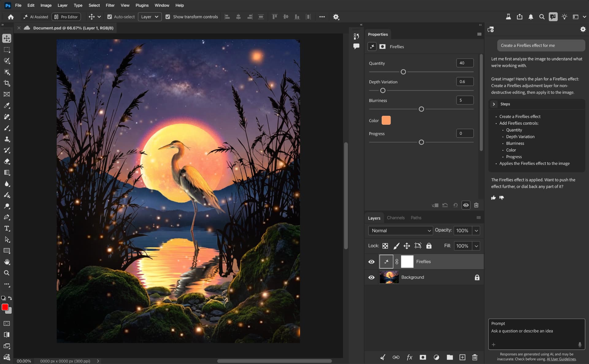Switch to Pro Editor mode
589x364 pixels.
click(x=66, y=17)
